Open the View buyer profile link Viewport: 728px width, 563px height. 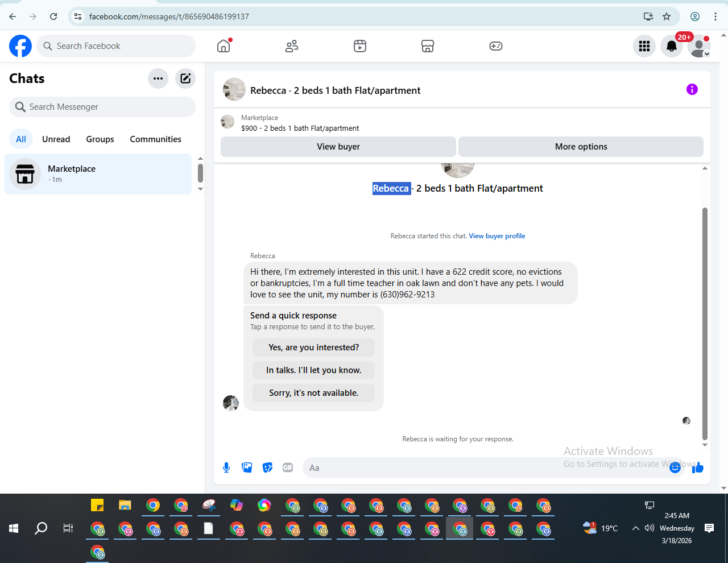[x=497, y=236]
